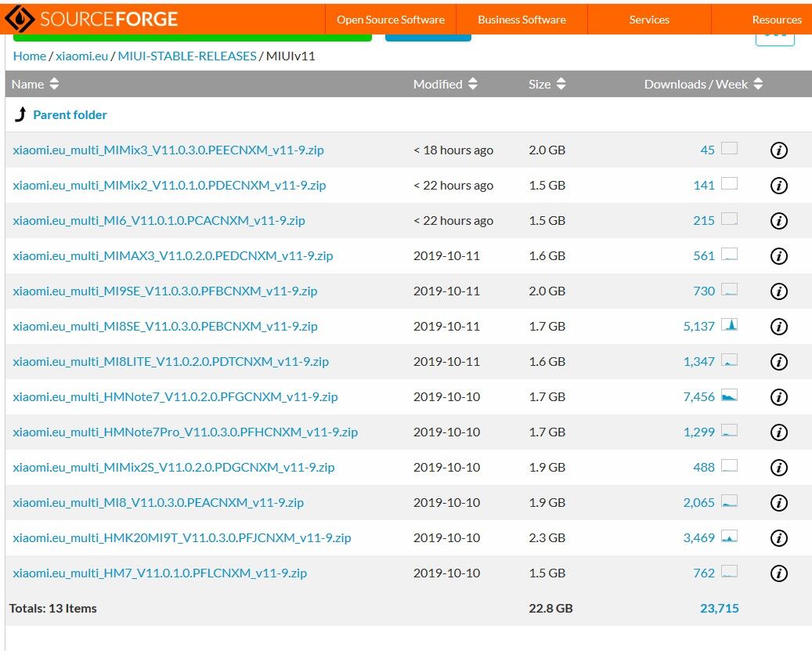Open the Resources menu
This screenshot has width=812, height=651.
(x=776, y=20)
